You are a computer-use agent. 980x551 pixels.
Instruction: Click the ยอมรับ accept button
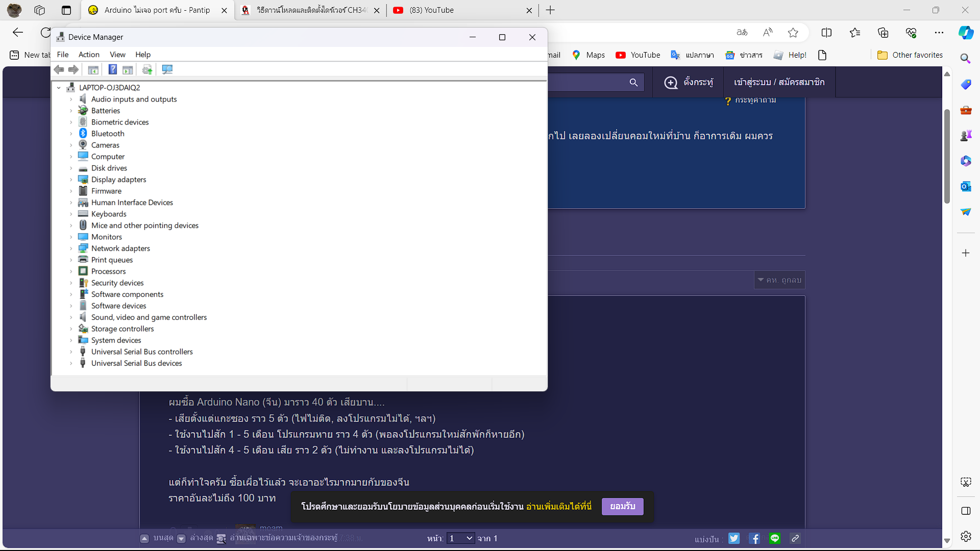coord(622,507)
